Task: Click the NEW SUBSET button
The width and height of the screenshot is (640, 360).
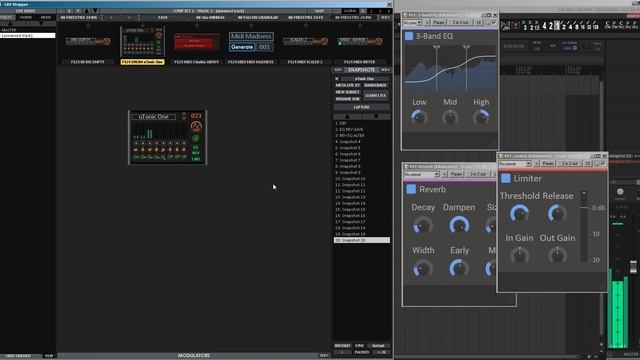Action: click(x=347, y=92)
